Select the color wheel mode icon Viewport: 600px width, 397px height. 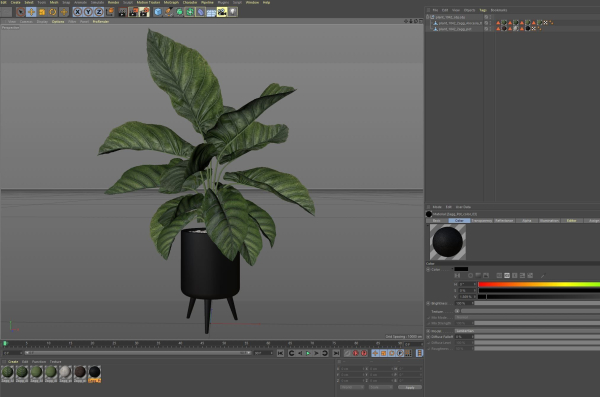click(470, 276)
